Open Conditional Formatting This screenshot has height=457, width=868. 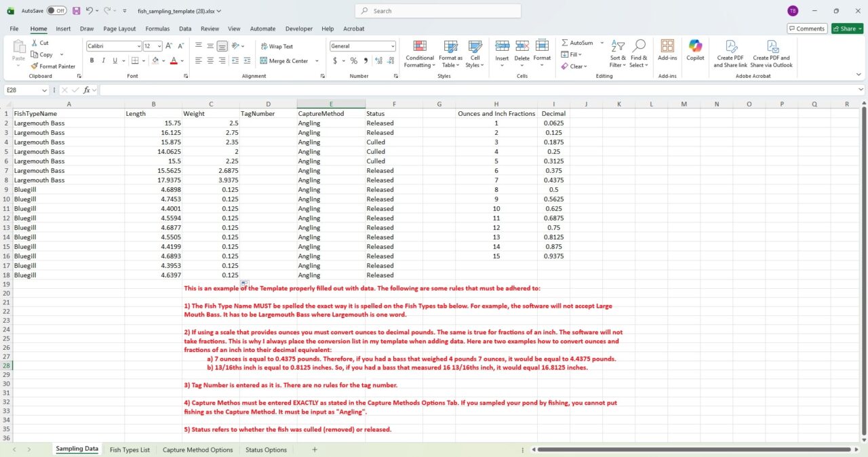pyautogui.click(x=420, y=54)
